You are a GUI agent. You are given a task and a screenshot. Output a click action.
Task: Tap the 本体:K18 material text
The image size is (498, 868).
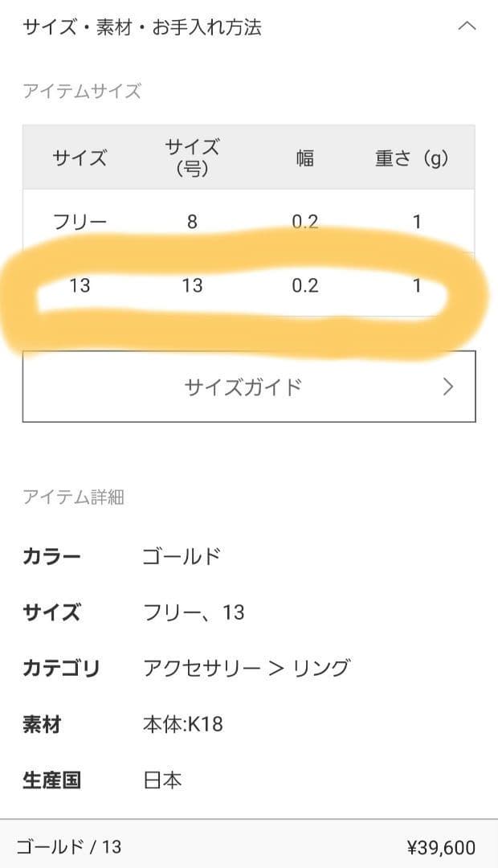point(182,724)
